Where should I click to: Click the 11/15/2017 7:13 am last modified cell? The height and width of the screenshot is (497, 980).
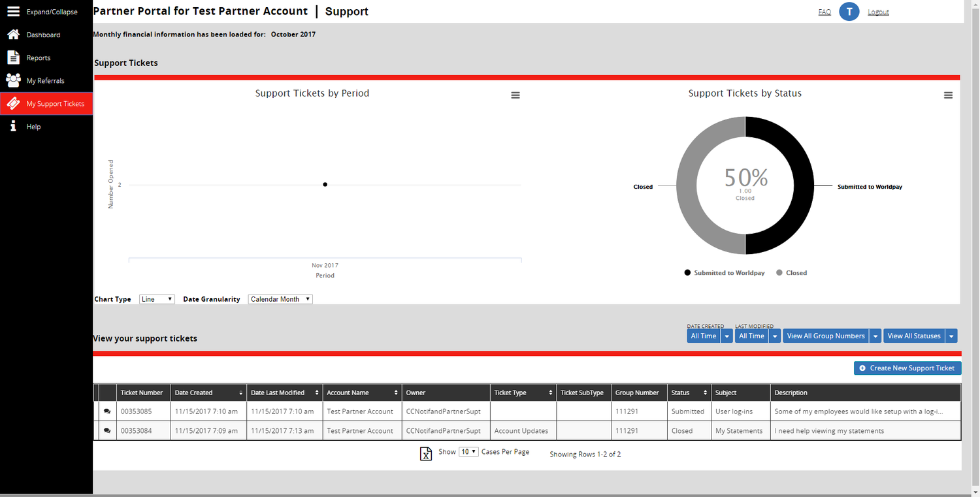[x=284, y=430]
